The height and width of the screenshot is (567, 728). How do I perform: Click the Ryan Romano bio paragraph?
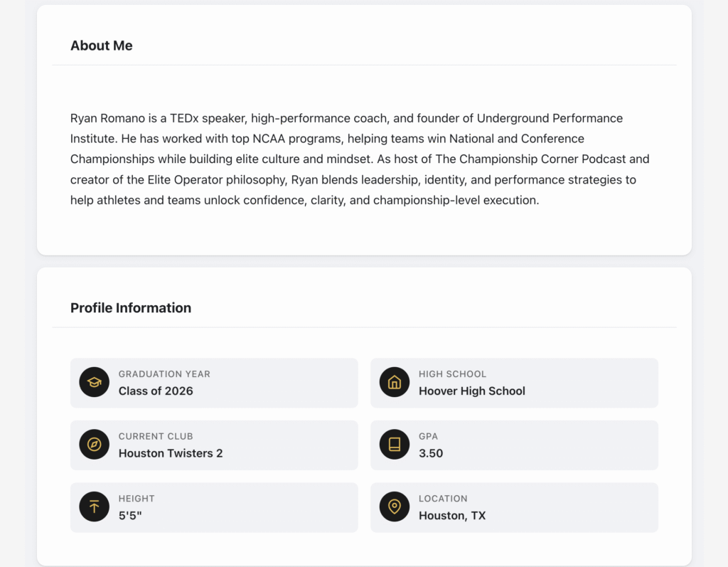tap(359, 159)
